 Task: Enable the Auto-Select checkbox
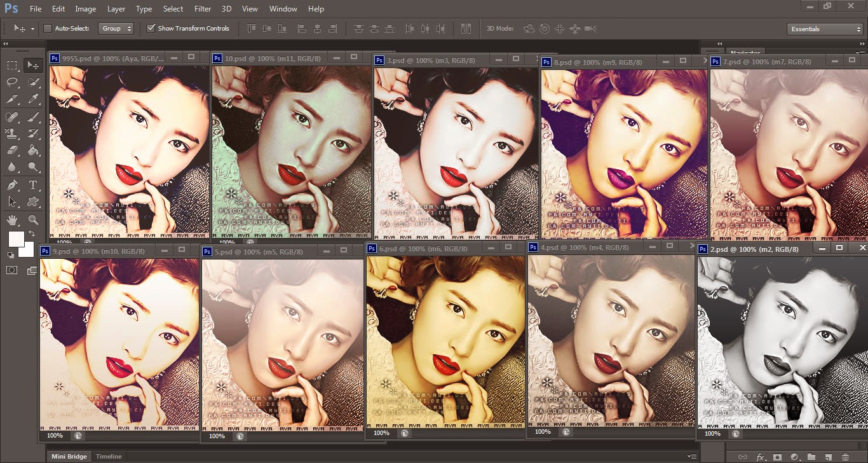click(x=48, y=29)
